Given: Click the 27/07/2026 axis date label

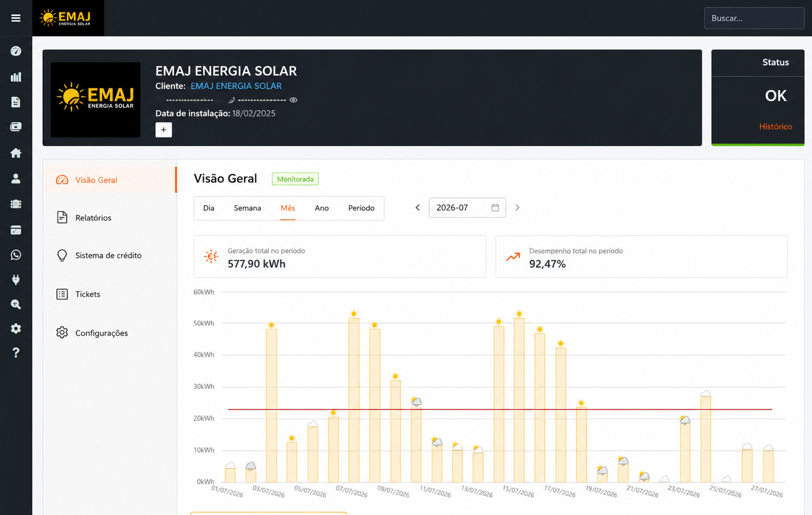Looking at the screenshot, I should [767, 491].
